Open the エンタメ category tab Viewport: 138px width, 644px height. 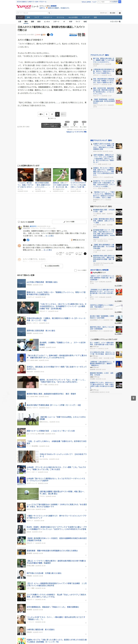tap(47, 22)
